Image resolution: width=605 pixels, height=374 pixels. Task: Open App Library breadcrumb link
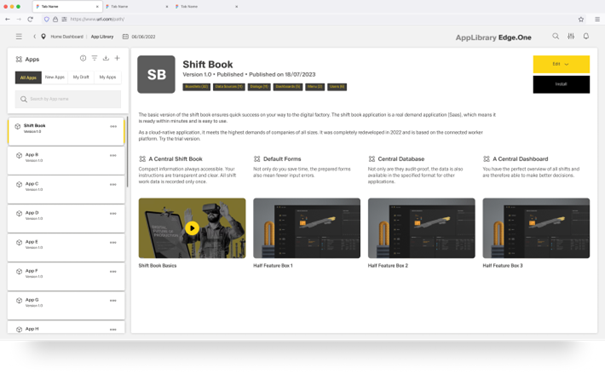102,37
